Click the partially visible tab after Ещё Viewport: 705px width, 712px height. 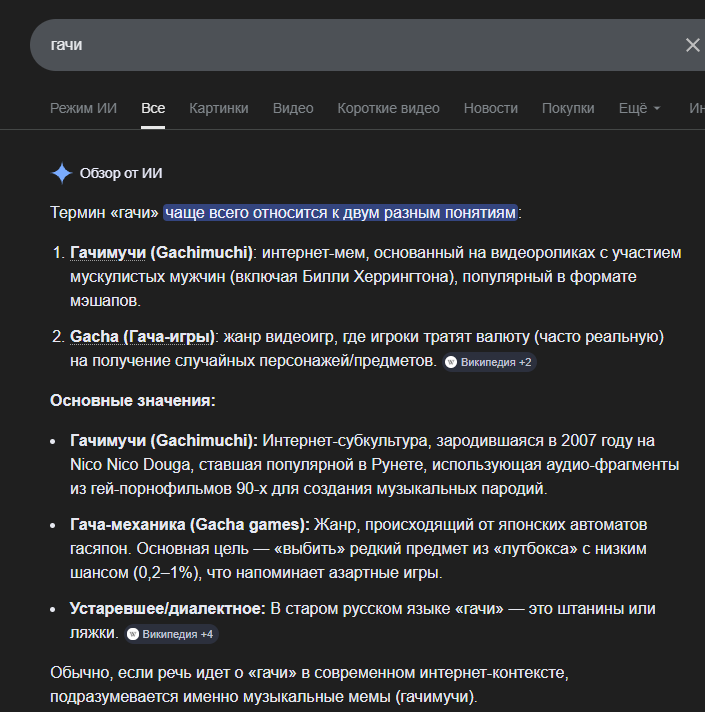click(x=696, y=108)
